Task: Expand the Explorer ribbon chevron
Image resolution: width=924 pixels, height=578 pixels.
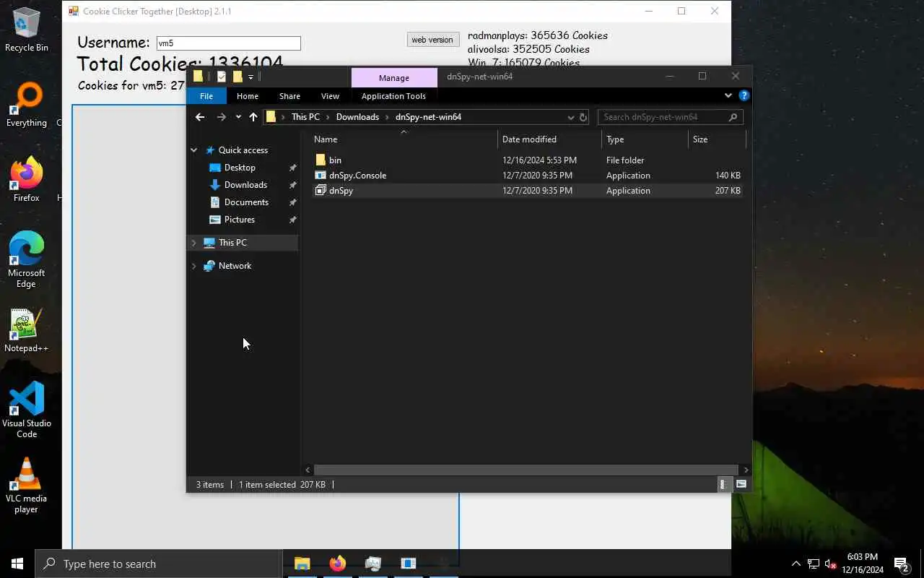Action: click(x=728, y=95)
